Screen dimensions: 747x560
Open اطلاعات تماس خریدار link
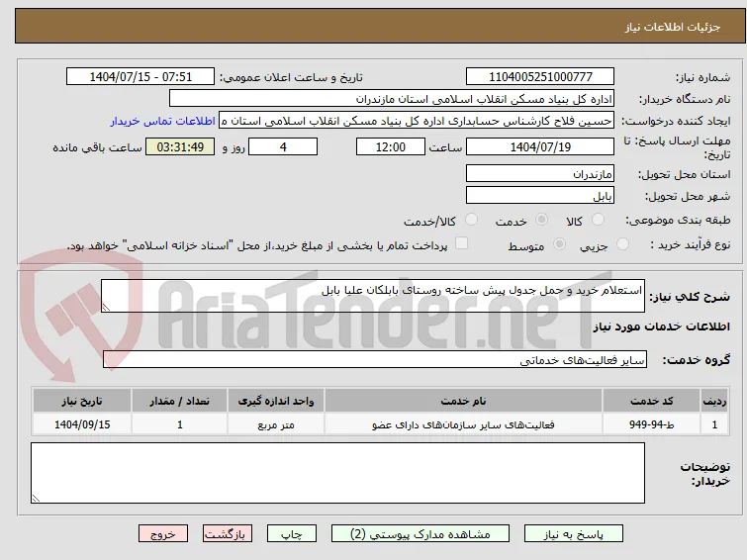pyautogui.click(x=163, y=121)
